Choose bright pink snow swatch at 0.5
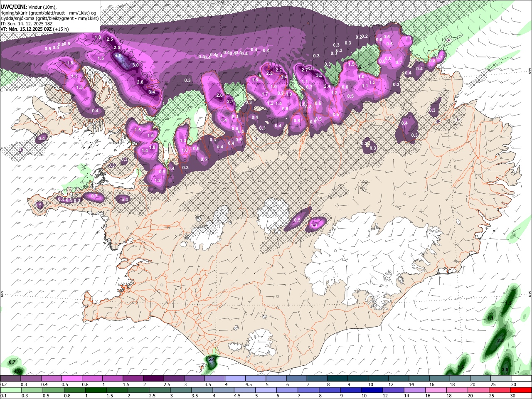 point(71,378)
